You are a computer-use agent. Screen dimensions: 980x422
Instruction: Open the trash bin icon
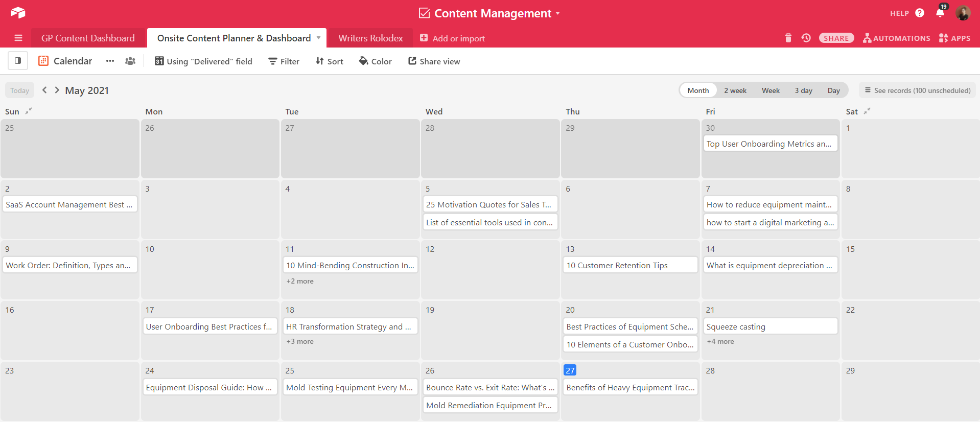click(x=788, y=38)
